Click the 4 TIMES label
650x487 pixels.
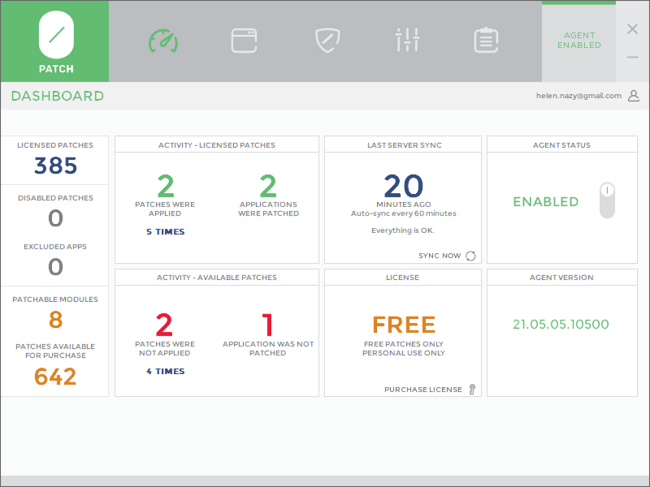pos(165,371)
